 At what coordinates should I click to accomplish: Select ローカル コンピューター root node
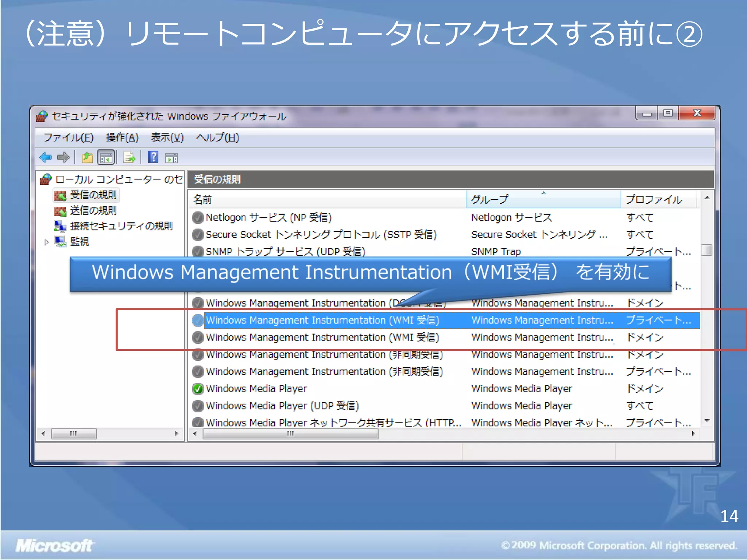click(119, 179)
